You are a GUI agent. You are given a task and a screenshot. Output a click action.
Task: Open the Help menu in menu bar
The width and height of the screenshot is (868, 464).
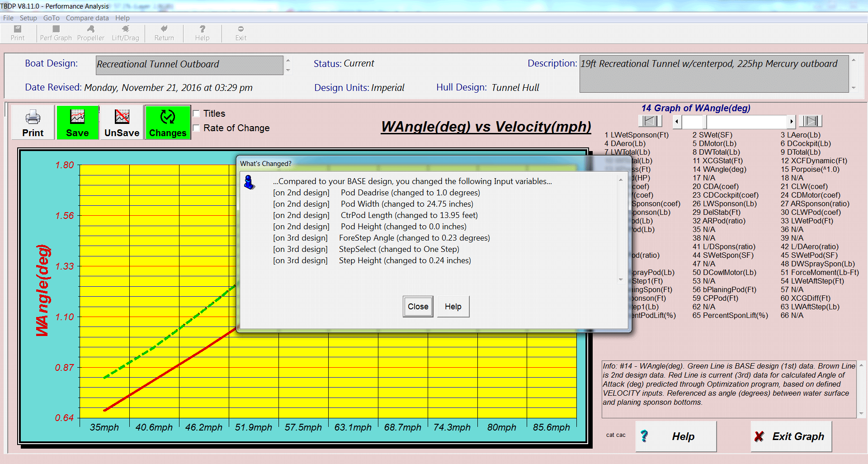point(122,18)
